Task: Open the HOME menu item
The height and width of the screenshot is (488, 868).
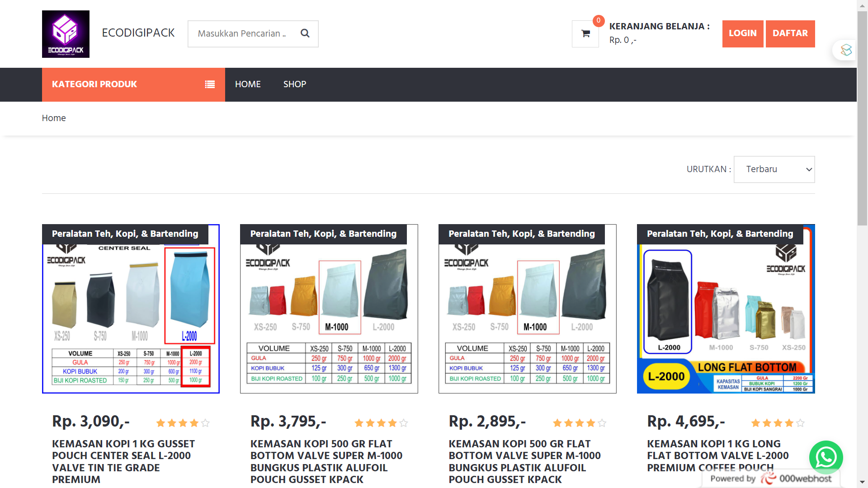Action: pyautogui.click(x=248, y=84)
